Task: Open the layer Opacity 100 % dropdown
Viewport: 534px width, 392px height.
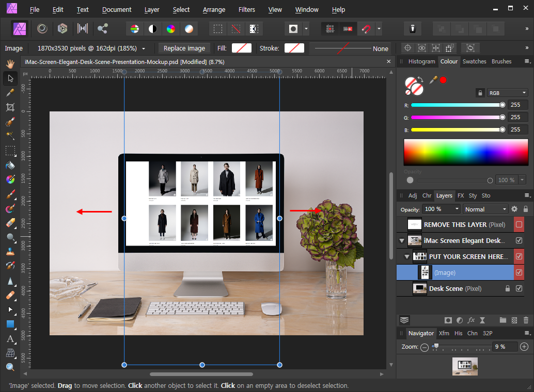Action: (x=457, y=209)
